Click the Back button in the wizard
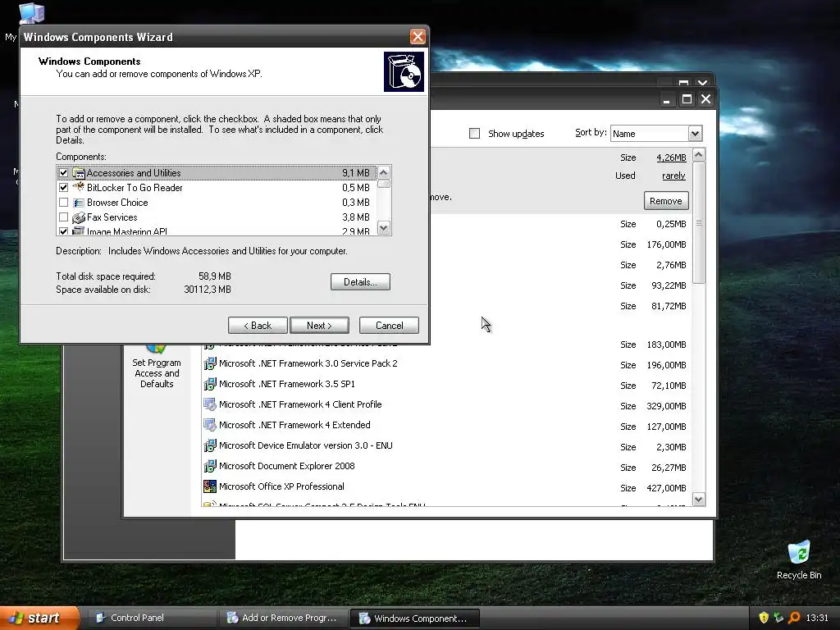This screenshot has height=630, width=840. (x=258, y=326)
